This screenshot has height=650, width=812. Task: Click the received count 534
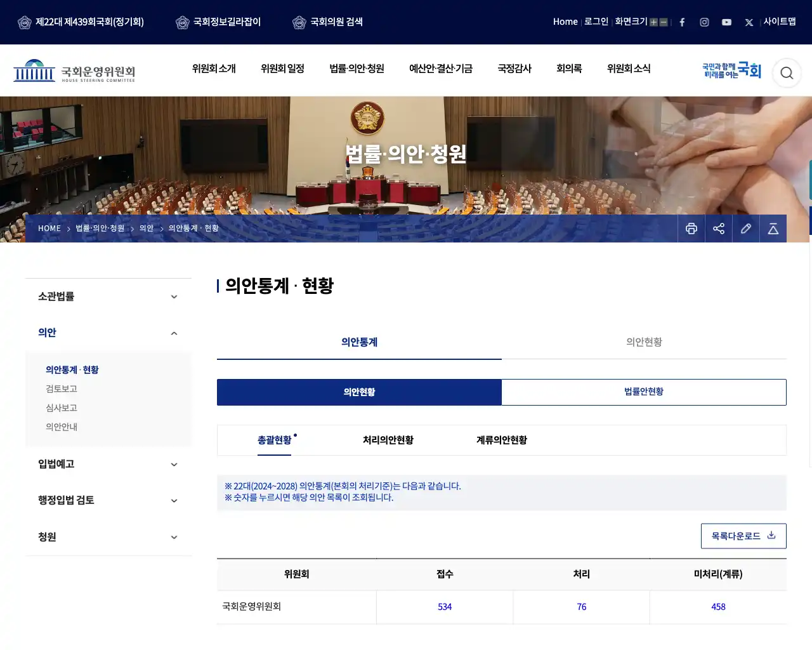pyautogui.click(x=445, y=607)
